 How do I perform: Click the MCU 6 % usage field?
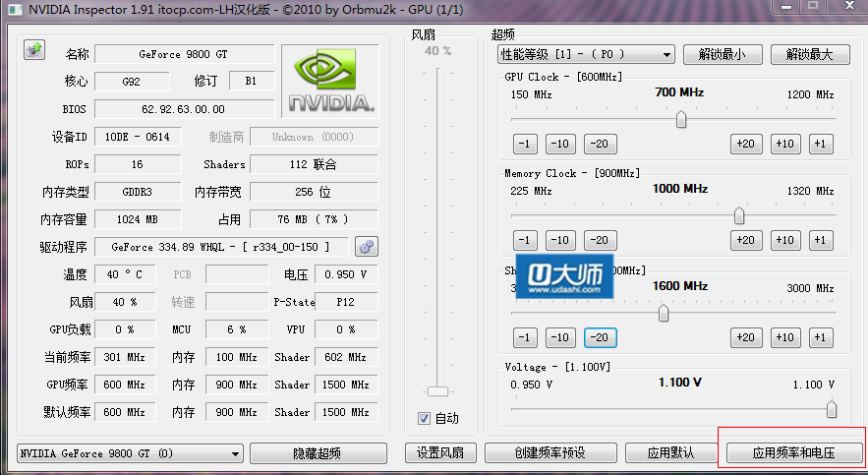(236, 329)
